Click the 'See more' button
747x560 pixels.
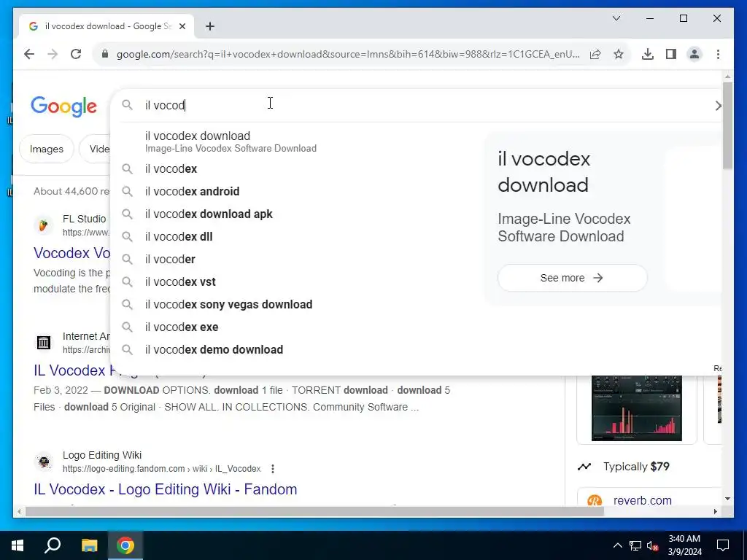572,278
